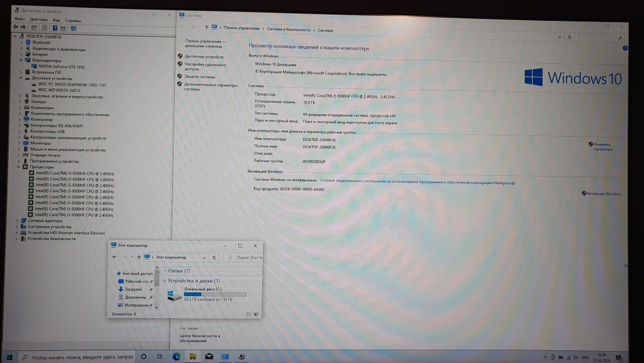Open address dropdown in Этот компьютер window
This screenshot has width=644, height=363.
click(x=204, y=258)
